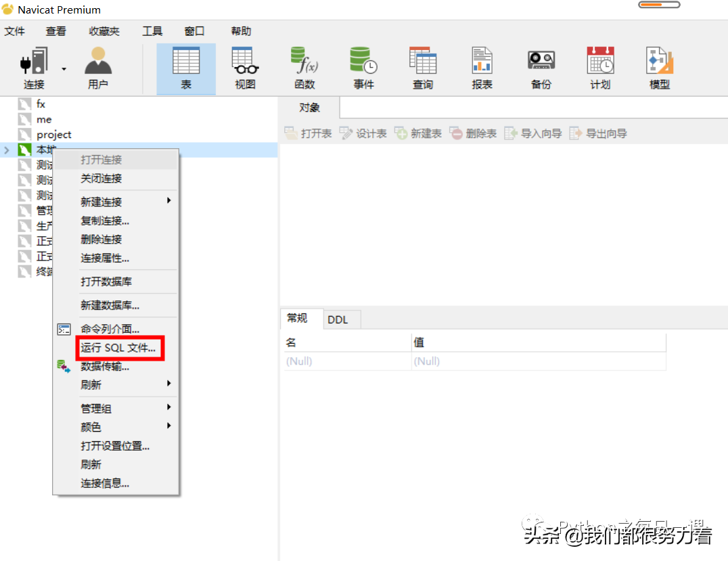Select the me connection in the tree
Viewport: 728px width, 561px height.
(x=44, y=119)
